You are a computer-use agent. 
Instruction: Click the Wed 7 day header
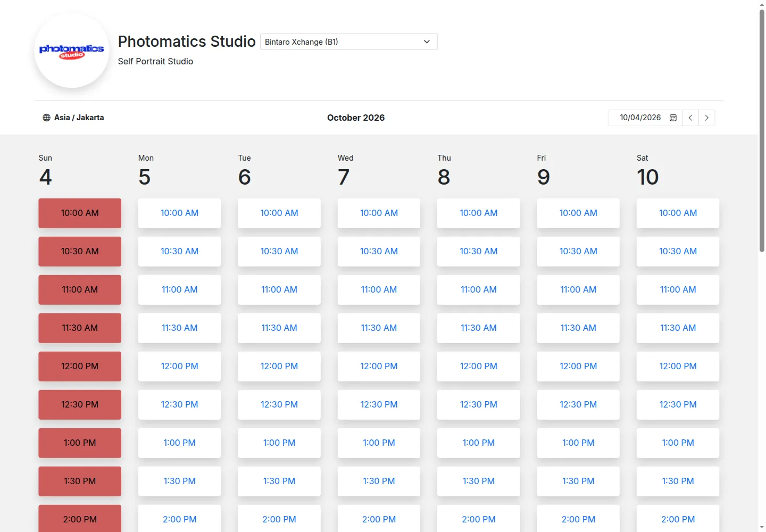(346, 170)
